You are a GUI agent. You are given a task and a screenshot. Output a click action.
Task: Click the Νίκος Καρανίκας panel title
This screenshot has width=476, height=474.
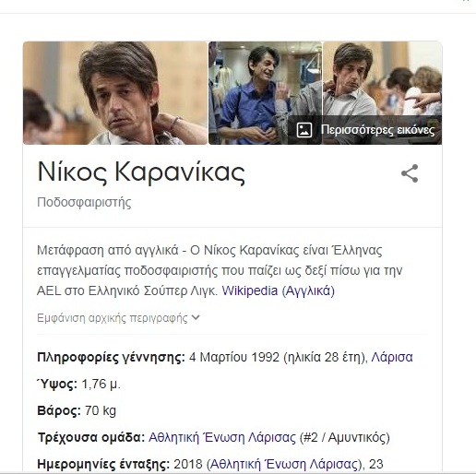point(141,172)
